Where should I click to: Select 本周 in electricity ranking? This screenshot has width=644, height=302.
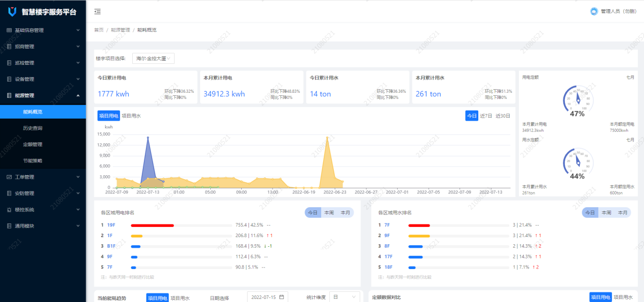pos(329,213)
